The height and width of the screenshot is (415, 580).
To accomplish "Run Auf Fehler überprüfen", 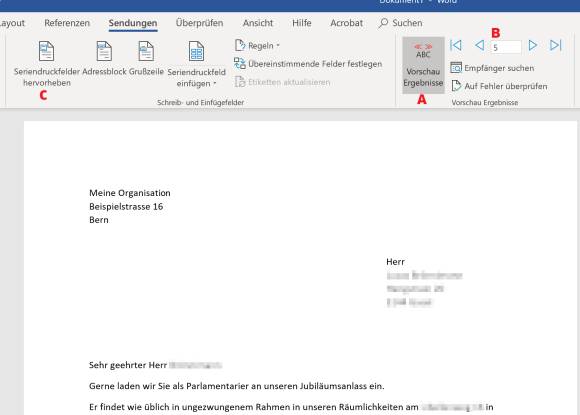I will click(499, 86).
